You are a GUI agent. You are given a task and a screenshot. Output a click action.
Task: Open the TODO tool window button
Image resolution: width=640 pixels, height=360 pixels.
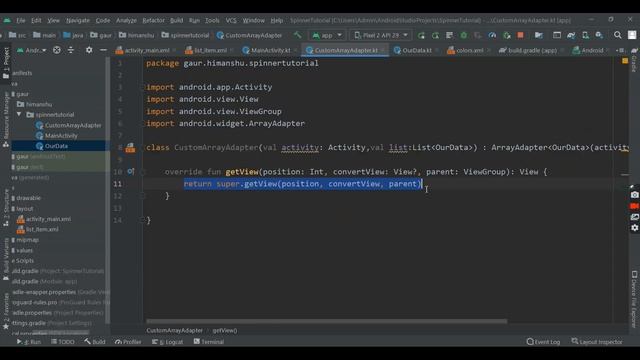click(63, 342)
